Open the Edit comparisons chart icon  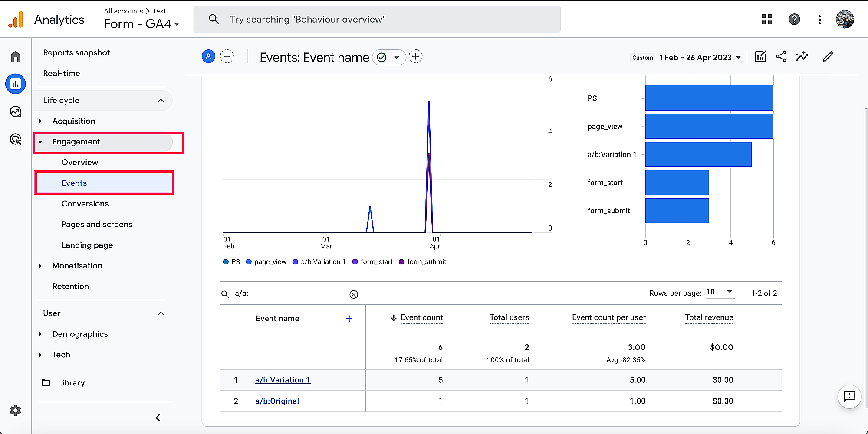[x=760, y=57]
